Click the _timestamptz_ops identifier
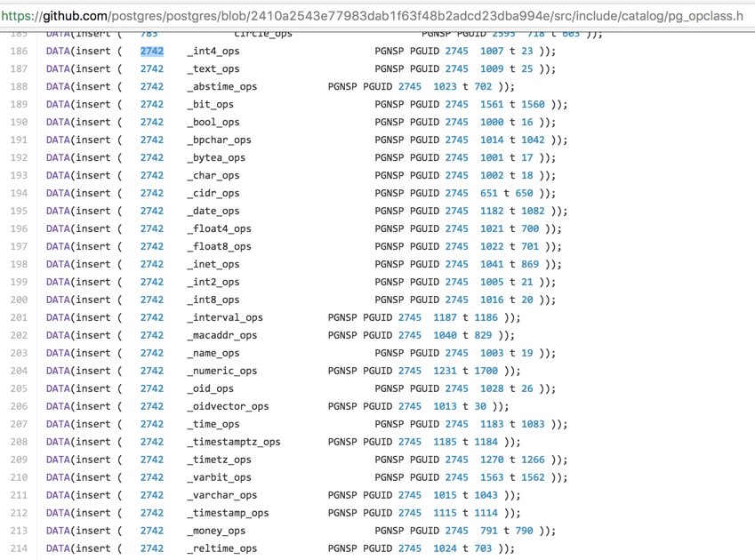755x560 pixels. [x=234, y=443]
